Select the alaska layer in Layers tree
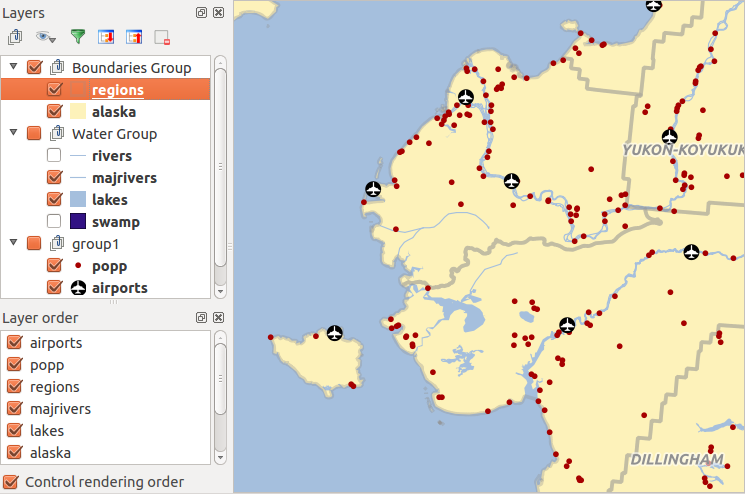745x494 pixels. [113, 112]
